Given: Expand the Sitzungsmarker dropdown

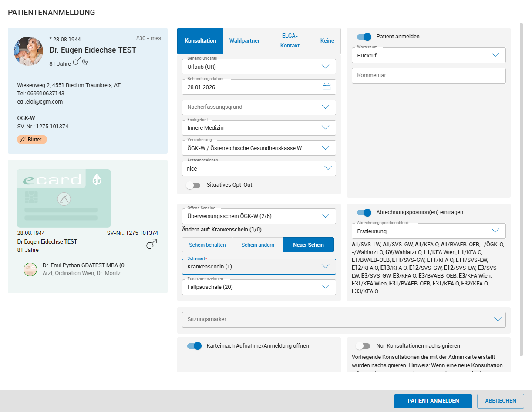Looking at the screenshot, I should click(x=498, y=319).
